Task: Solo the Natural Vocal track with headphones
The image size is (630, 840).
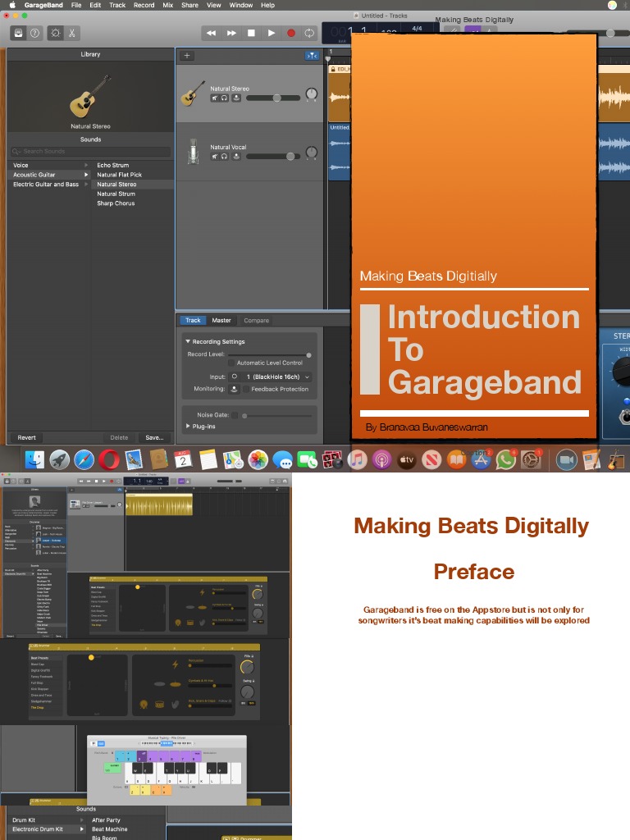Action: pyautogui.click(x=225, y=157)
